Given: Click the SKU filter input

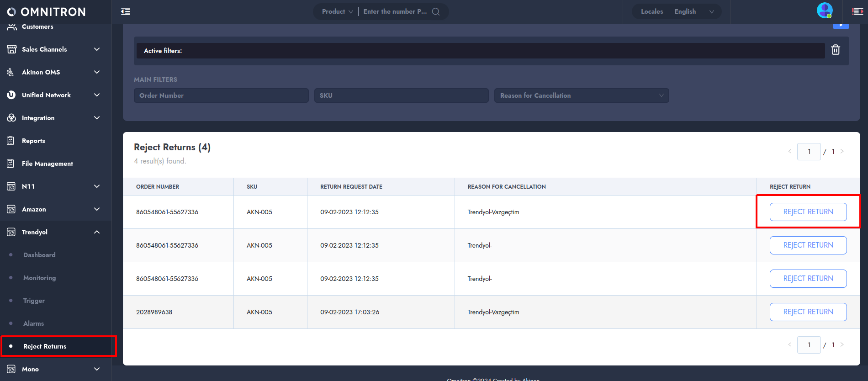Looking at the screenshot, I should 401,95.
